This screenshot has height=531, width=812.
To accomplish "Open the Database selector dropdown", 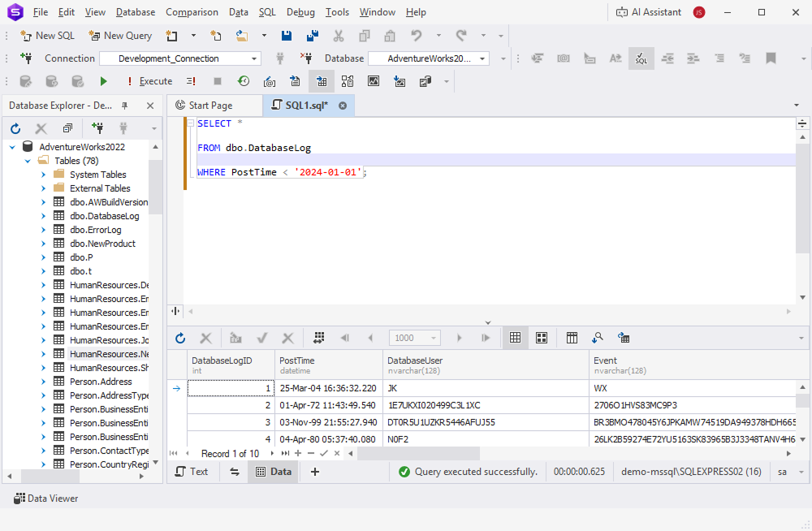I will 483,58.
